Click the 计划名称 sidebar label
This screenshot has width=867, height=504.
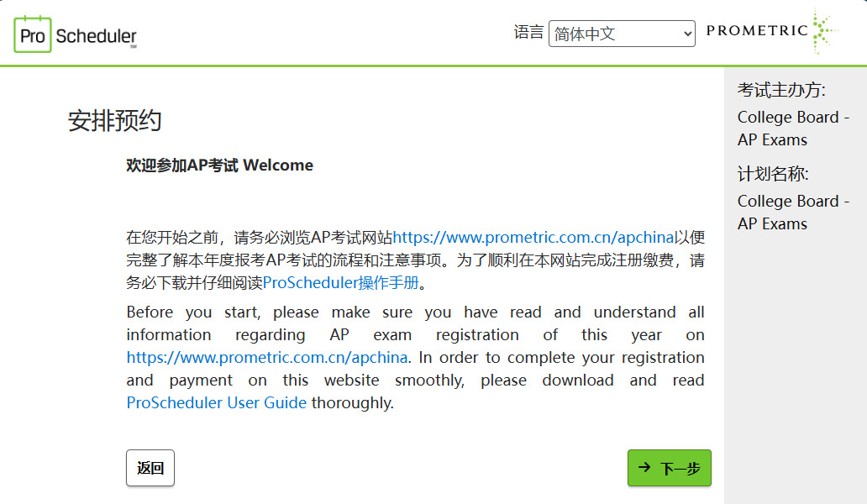tap(773, 174)
